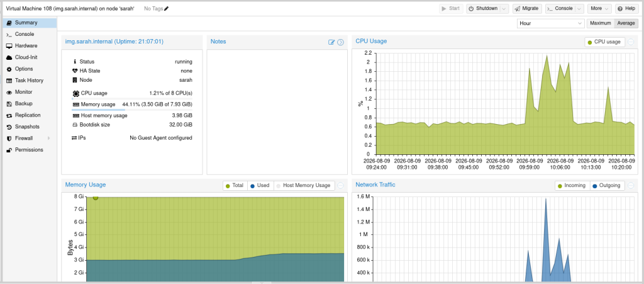This screenshot has height=284, width=644.
Task: Click the Monitor eye icon
Action: [9, 92]
